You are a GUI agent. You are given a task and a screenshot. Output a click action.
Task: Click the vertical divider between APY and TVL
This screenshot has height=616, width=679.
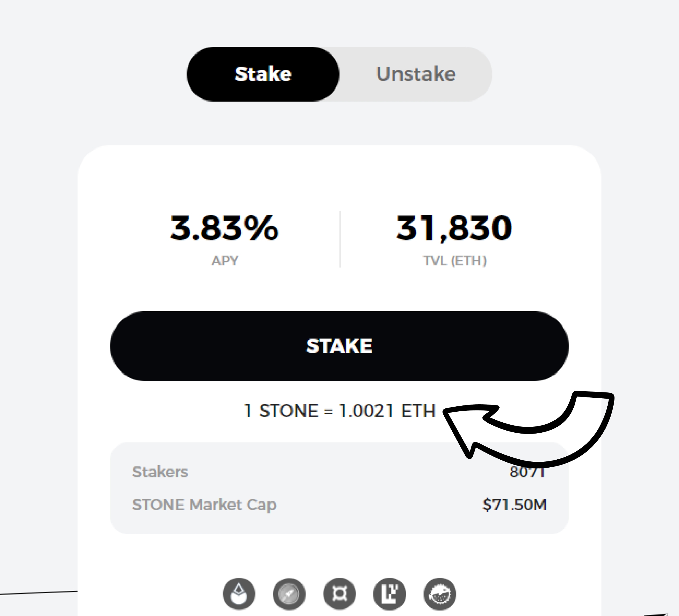tap(340, 239)
